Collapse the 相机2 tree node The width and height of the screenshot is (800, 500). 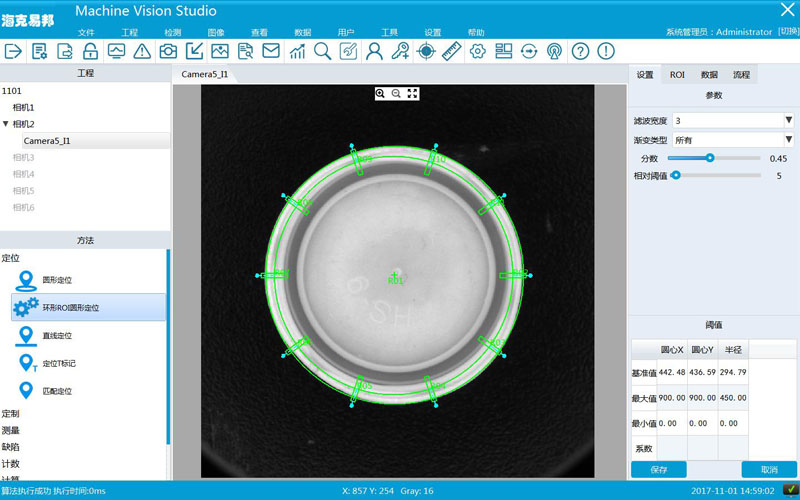coord(6,124)
